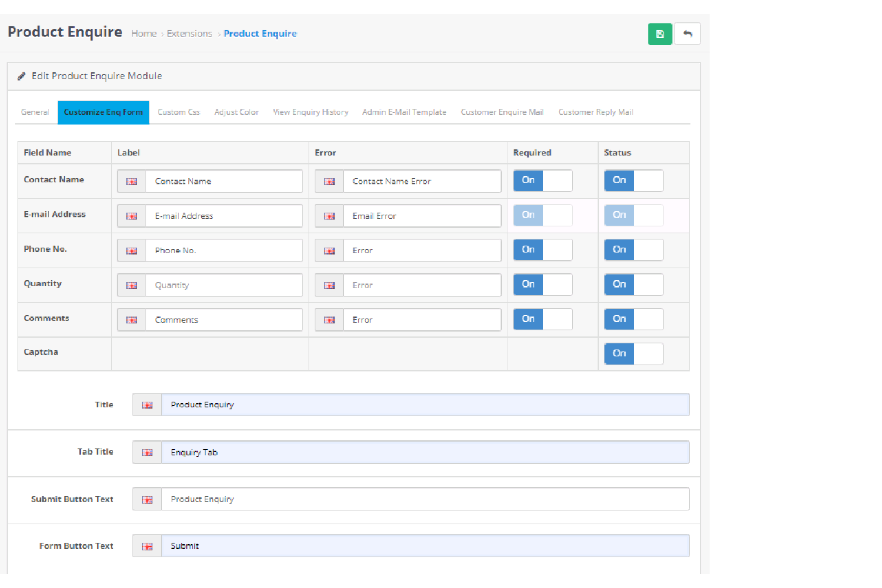This screenshot has height=588, width=882.
Task: Click the Home breadcrumb link
Action: (x=144, y=34)
